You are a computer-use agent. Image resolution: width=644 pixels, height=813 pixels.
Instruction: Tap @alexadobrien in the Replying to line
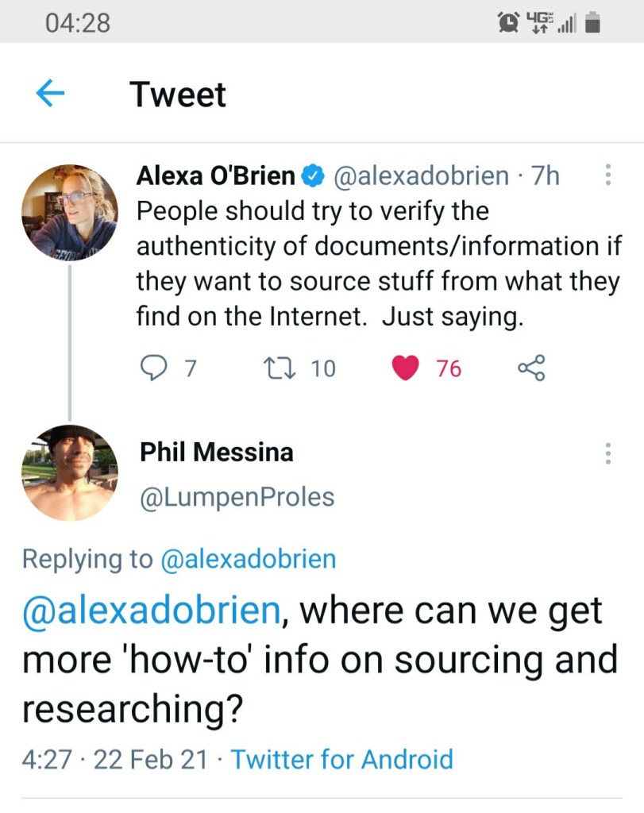pos(248,559)
